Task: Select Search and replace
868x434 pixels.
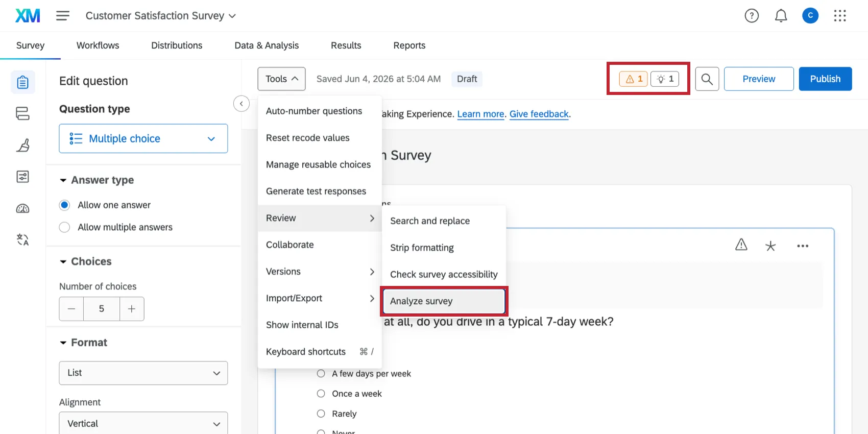Action: (444, 221)
